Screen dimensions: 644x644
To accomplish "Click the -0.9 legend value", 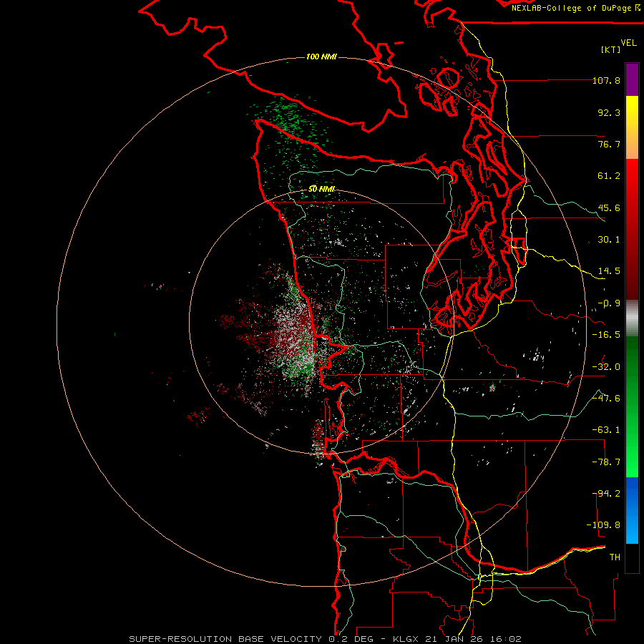I will [609, 303].
